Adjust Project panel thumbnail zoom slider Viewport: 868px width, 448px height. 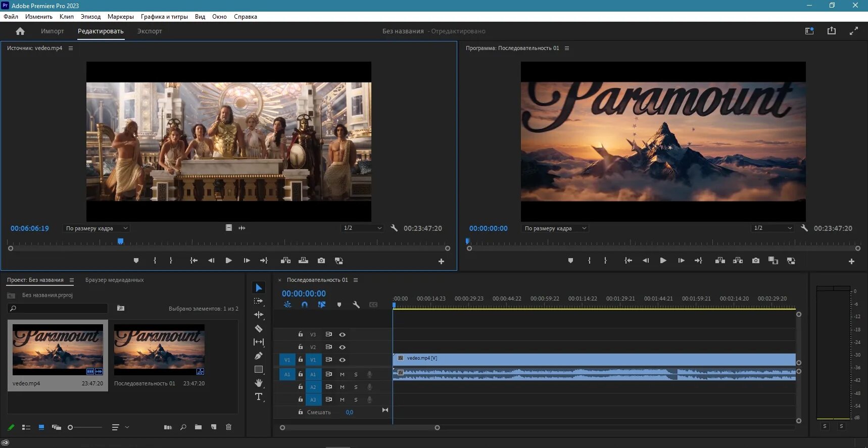pos(85,427)
